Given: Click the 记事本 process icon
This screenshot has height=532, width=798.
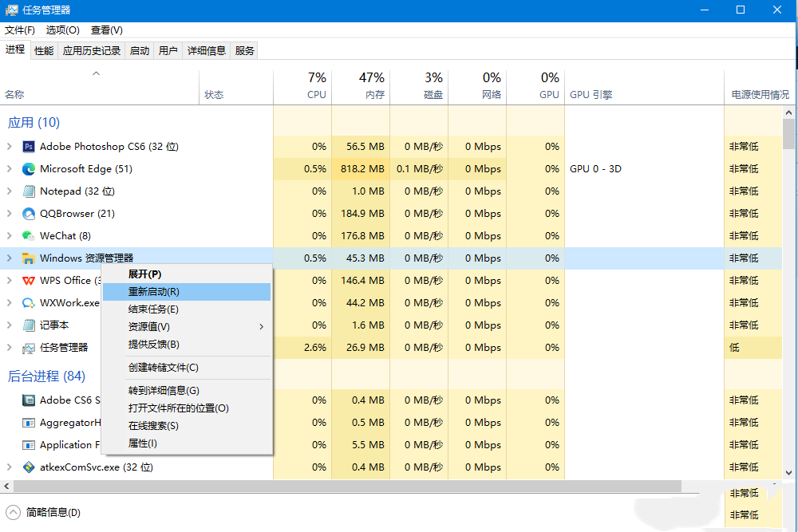Looking at the screenshot, I should (27, 325).
